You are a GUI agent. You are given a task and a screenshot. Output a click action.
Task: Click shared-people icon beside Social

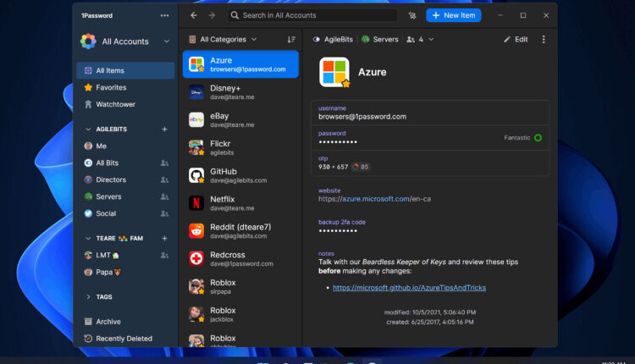(x=164, y=213)
